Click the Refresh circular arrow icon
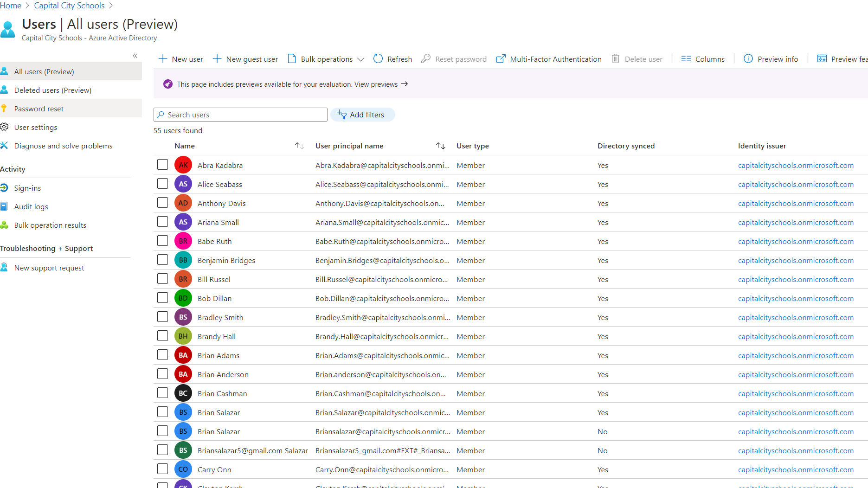This screenshot has width=868, height=488. click(378, 59)
